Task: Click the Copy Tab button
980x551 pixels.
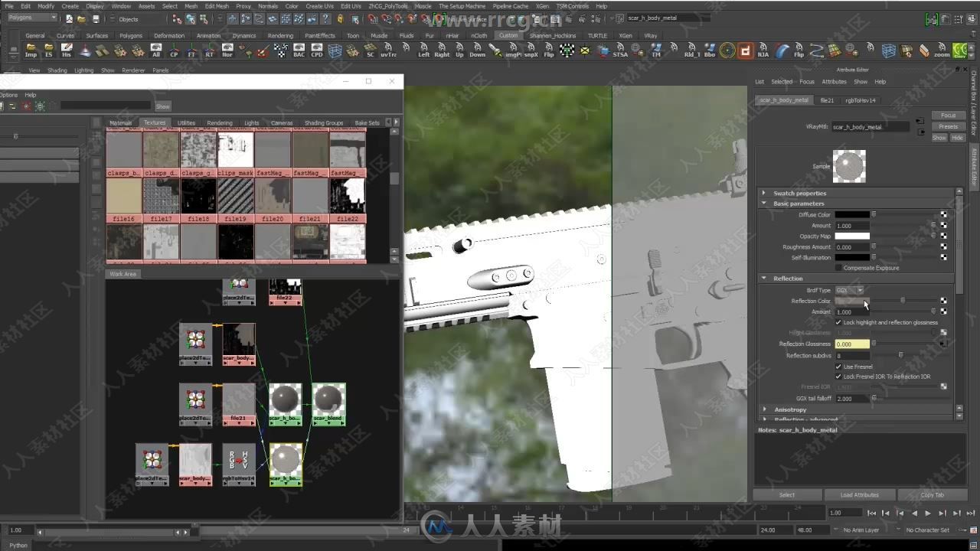Action: pos(932,495)
